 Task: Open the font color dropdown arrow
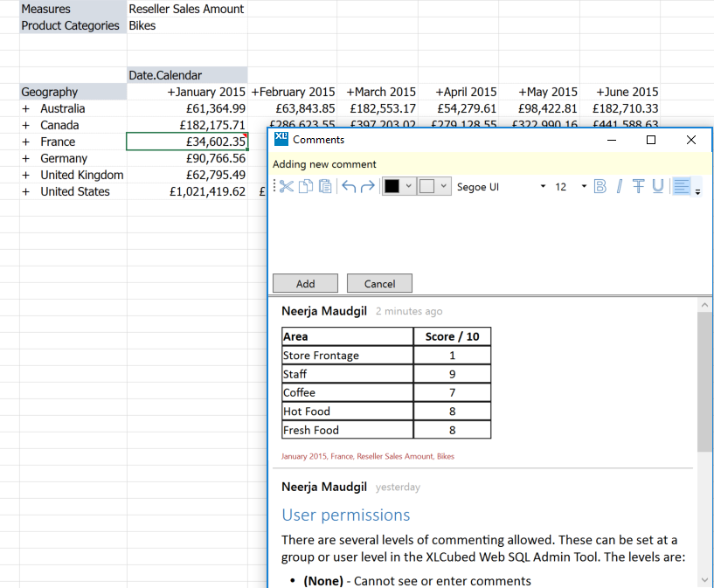(409, 186)
